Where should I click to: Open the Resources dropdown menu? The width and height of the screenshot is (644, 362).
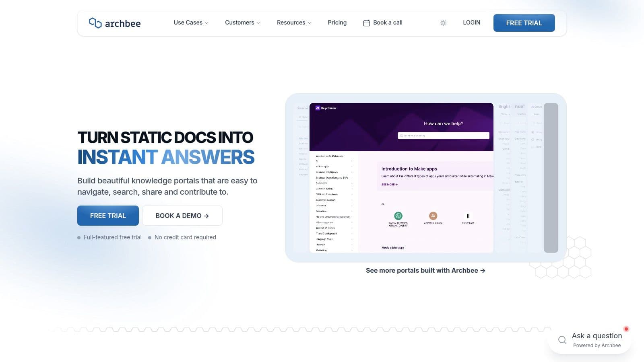(x=294, y=23)
